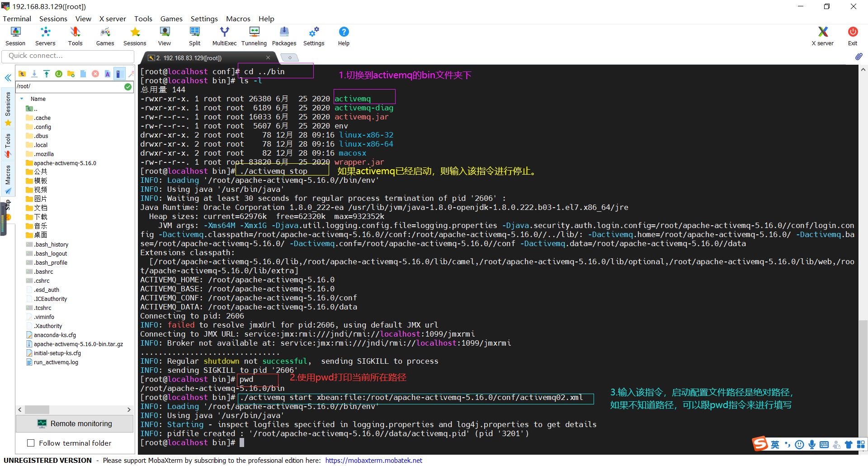Click the terminal scrollbar up arrow

pyautogui.click(x=863, y=70)
